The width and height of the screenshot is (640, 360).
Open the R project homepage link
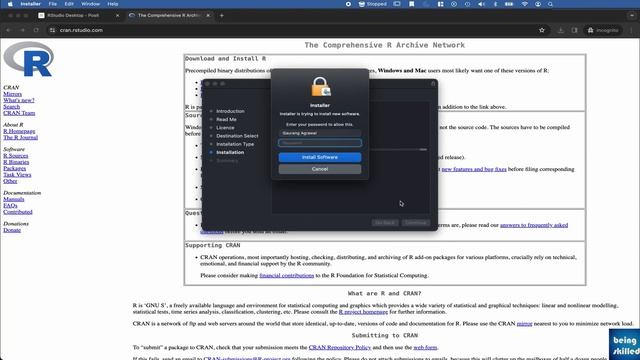pos(363,312)
